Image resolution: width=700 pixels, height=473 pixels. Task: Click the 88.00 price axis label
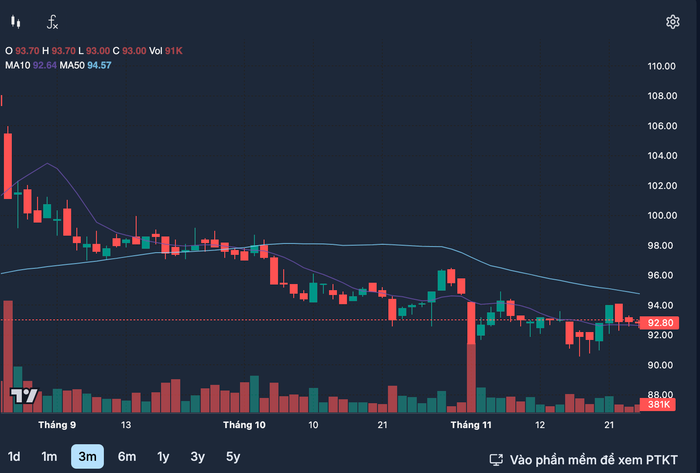(x=660, y=395)
